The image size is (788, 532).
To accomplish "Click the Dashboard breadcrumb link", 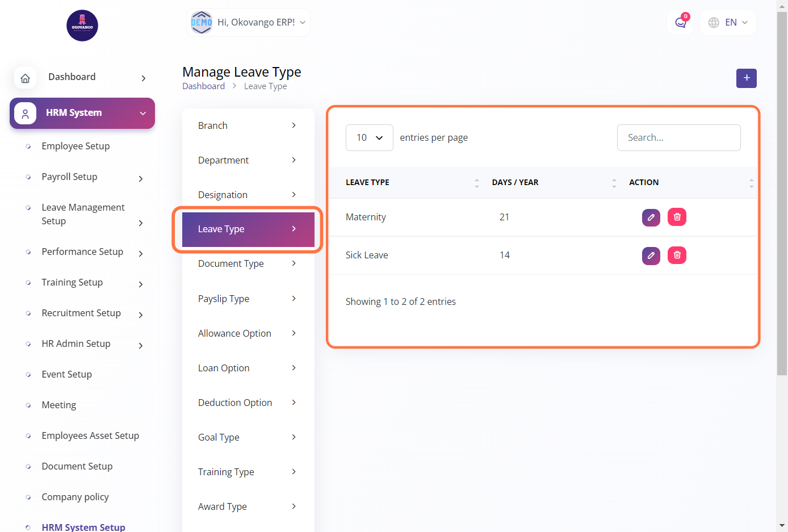I will tap(203, 86).
